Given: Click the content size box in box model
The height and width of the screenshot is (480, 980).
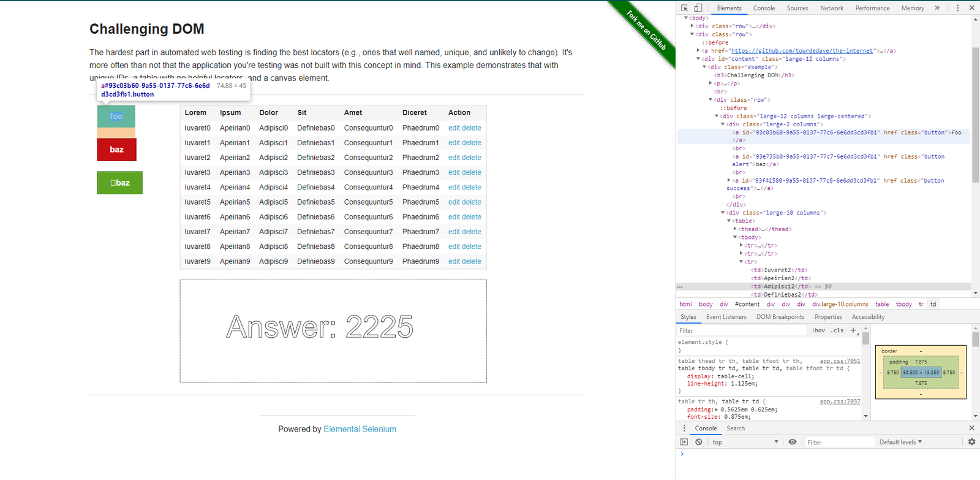Looking at the screenshot, I should point(921,372).
